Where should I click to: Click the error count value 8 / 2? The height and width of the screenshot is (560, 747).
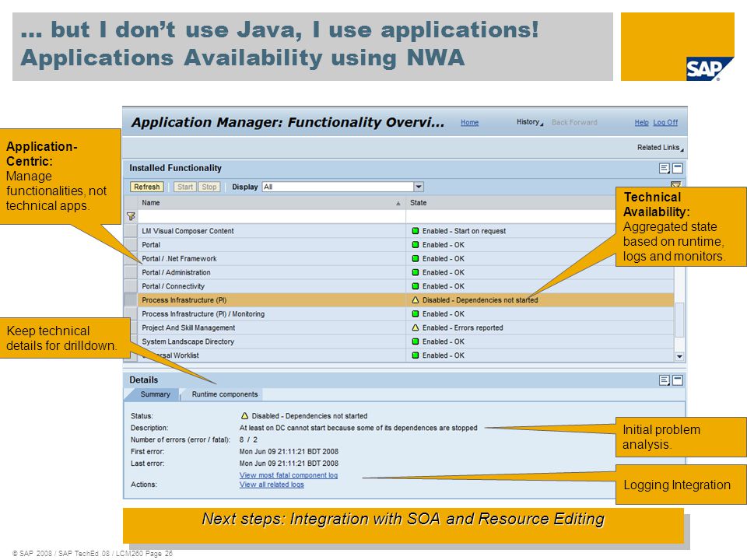click(248, 439)
